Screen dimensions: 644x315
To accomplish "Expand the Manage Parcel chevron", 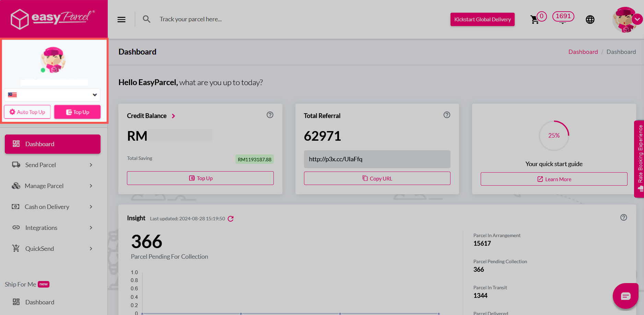I will 91,186.
